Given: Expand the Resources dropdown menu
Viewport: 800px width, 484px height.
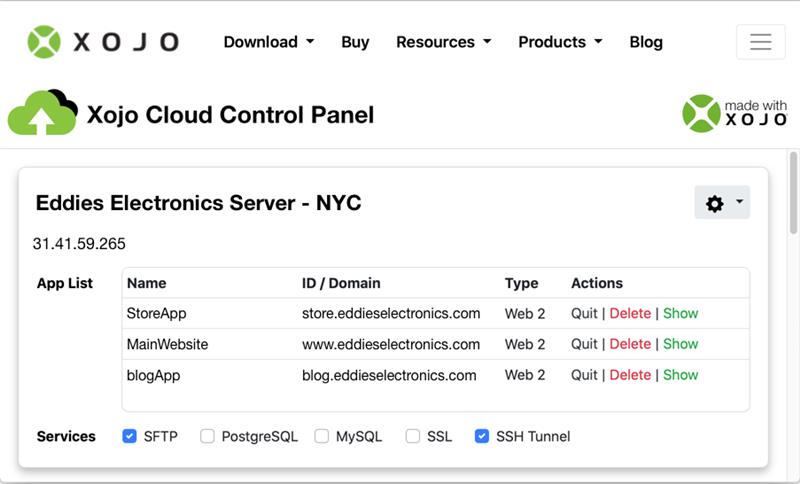Looking at the screenshot, I should tap(443, 42).
